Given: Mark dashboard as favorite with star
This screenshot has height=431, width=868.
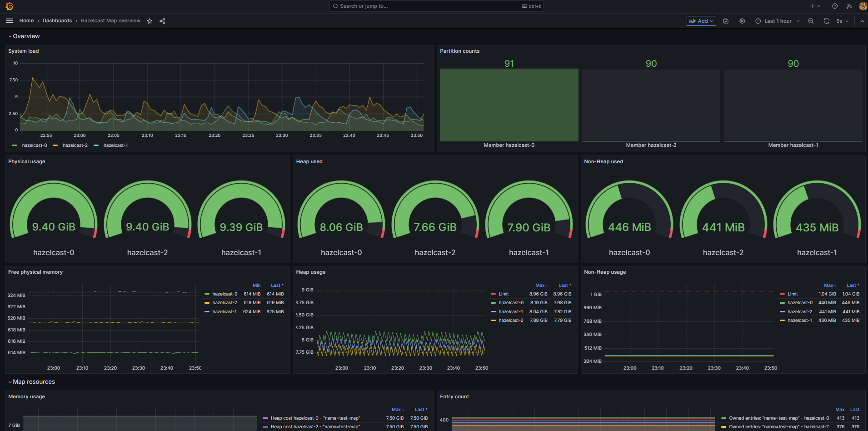Looking at the screenshot, I should [150, 21].
